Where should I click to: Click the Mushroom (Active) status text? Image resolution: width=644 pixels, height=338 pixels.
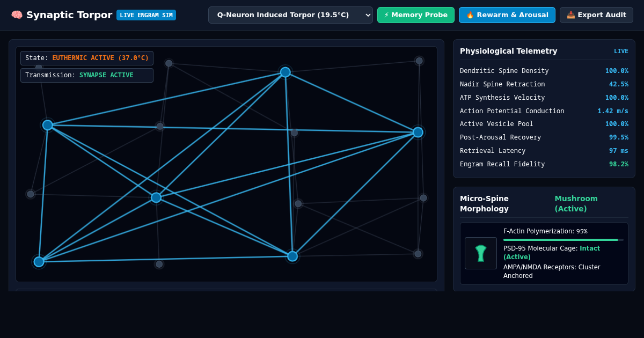(576, 204)
